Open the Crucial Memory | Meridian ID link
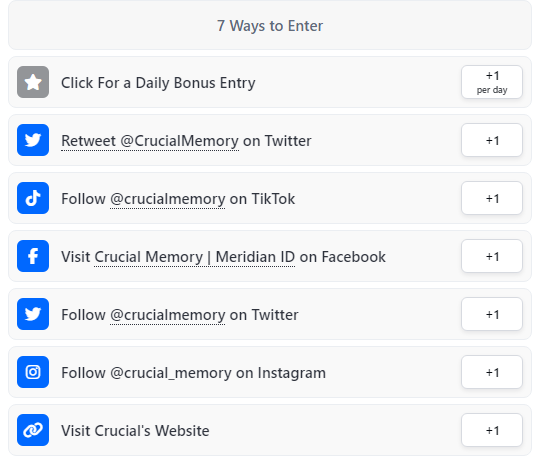This screenshot has width=540, height=462. (x=195, y=257)
